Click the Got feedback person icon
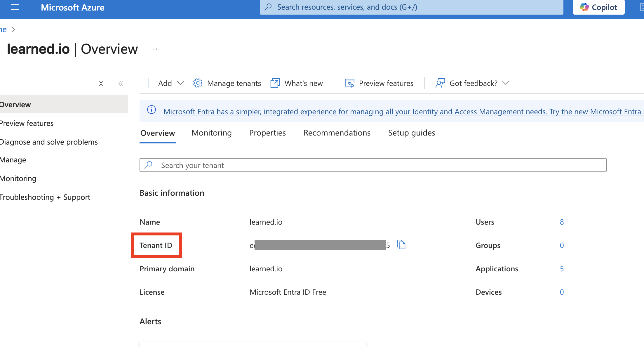 (440, 83)
